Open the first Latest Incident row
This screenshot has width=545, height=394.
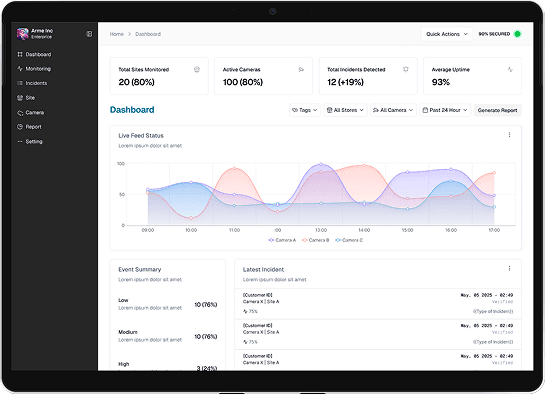point(378,303)
